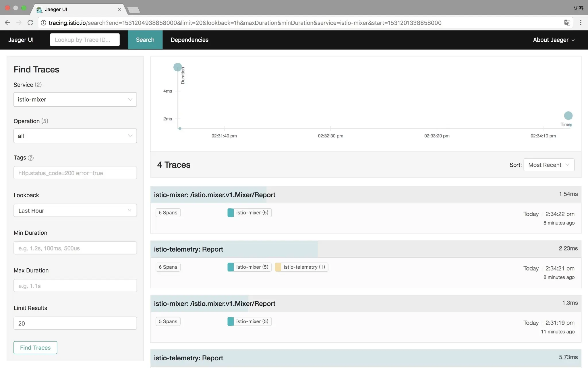Open the browser three-dot menu

pyautogui.click(x=581, y=23)
